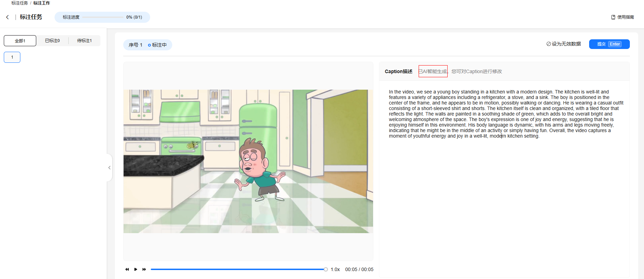
Task: Click the 已AI智能生成 label
Action: click(433, 71)
